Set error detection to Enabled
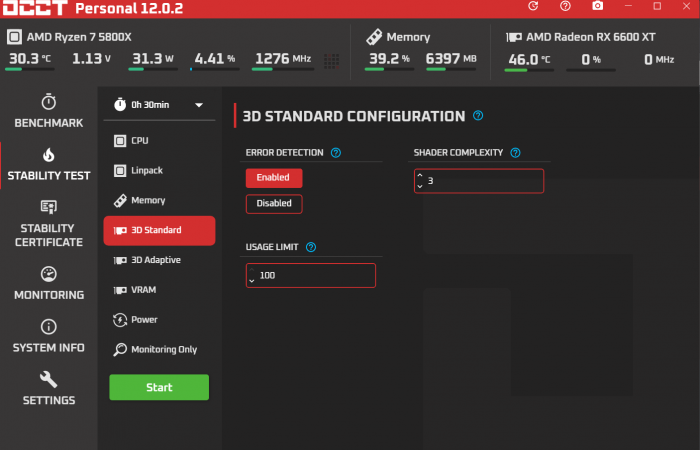Screen dimensions: 700x450 (274, 178)
